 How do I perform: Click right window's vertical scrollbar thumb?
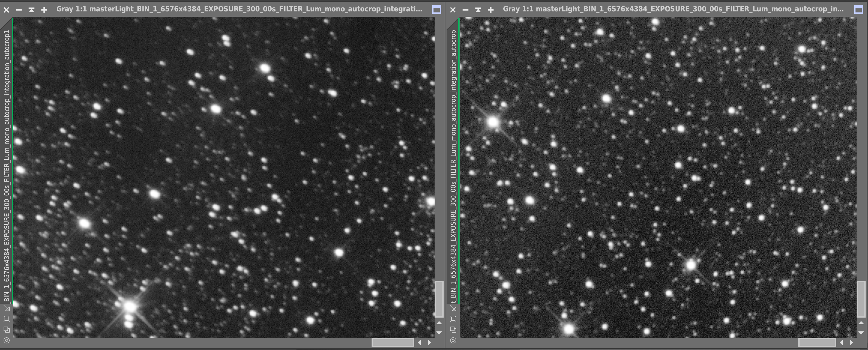[861, 299]
